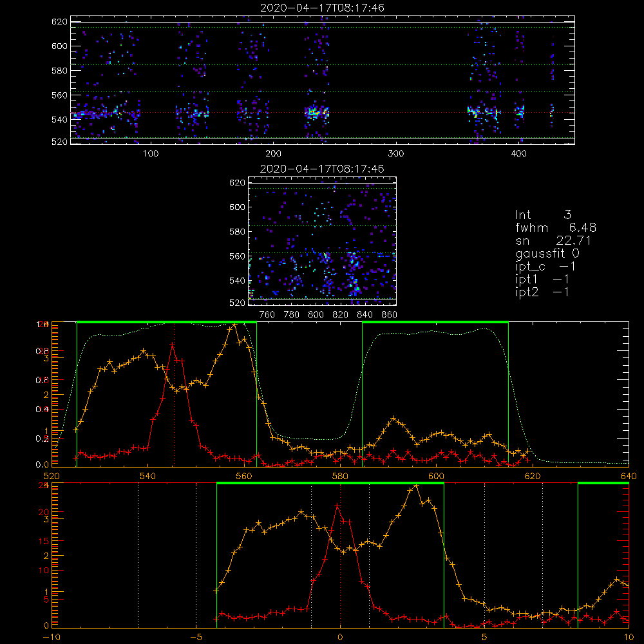The height and width of the screenshot is (644, 644).
Task: Click x-axis label 5 on bottom plot
Action: pos(484,638)
